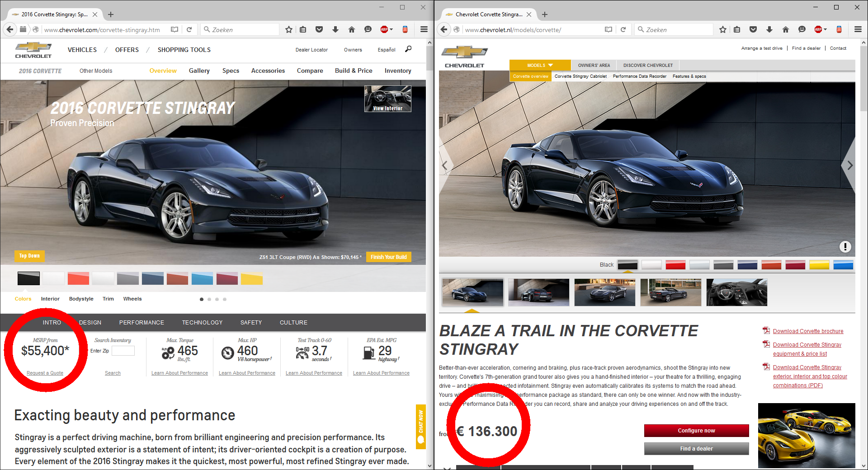This screenshot has width=868, height=470.
Task: Open Build & Price tab
Action: [354, 70]
